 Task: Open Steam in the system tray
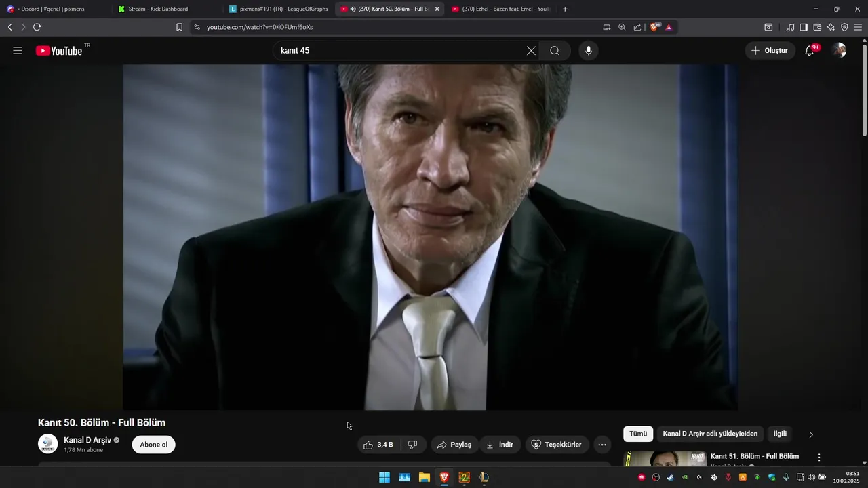coord(670,477)
